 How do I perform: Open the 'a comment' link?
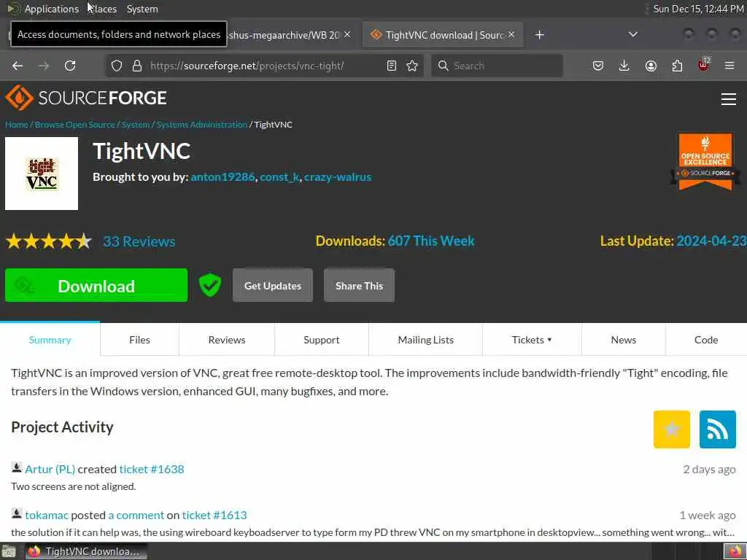[x=136, y=515]
